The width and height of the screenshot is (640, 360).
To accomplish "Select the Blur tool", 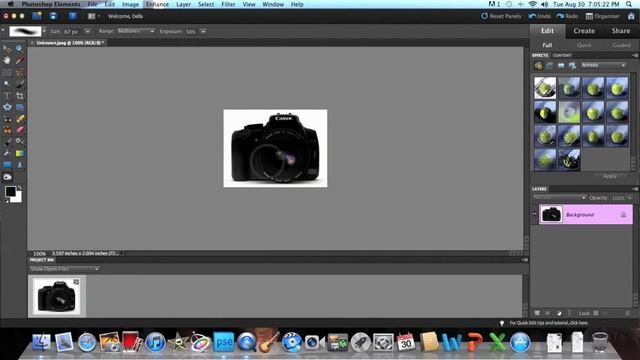I will [x=19, y=165].
